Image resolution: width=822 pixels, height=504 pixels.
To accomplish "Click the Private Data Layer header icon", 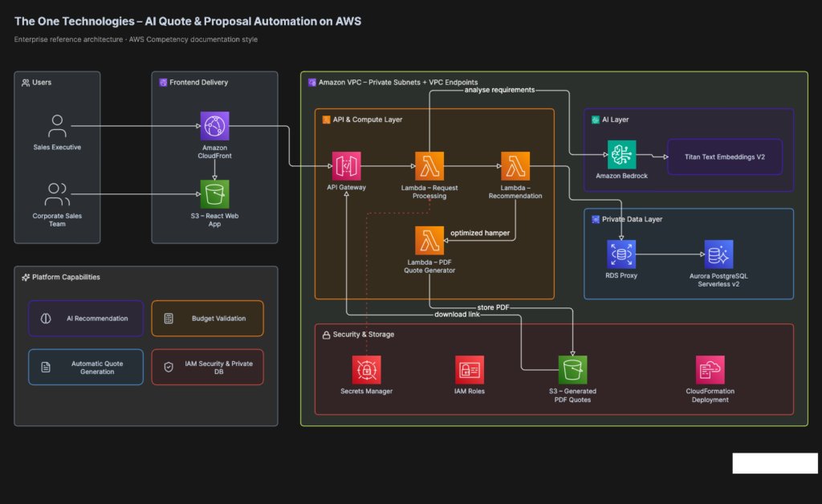I will point(596,220).
